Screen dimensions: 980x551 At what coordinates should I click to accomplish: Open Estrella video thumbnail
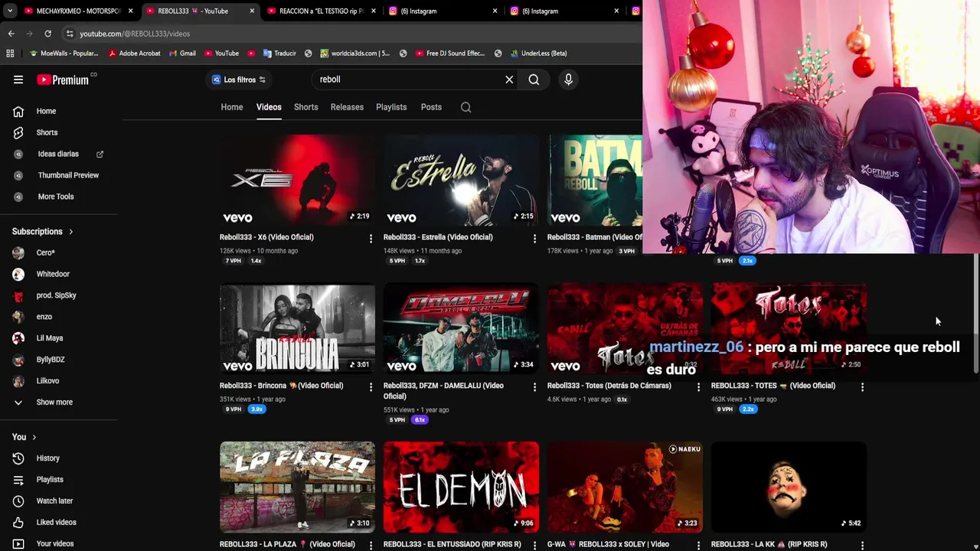461,180
